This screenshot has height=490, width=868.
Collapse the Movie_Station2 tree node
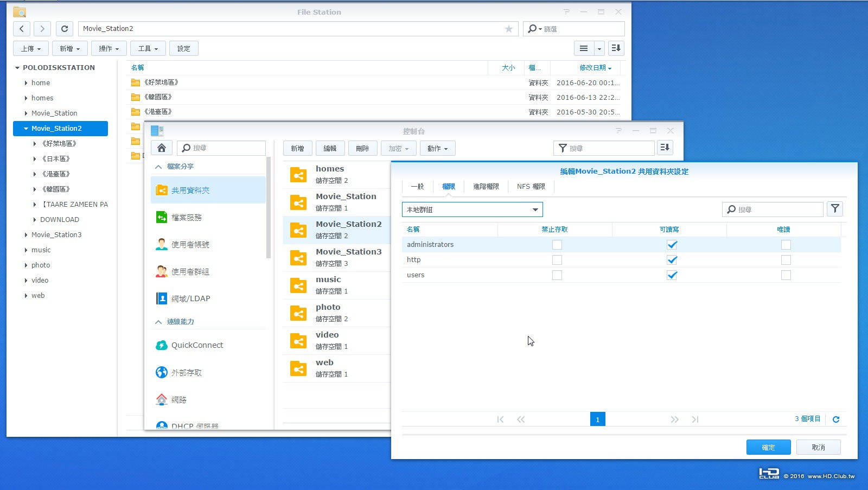coord(26,129)
